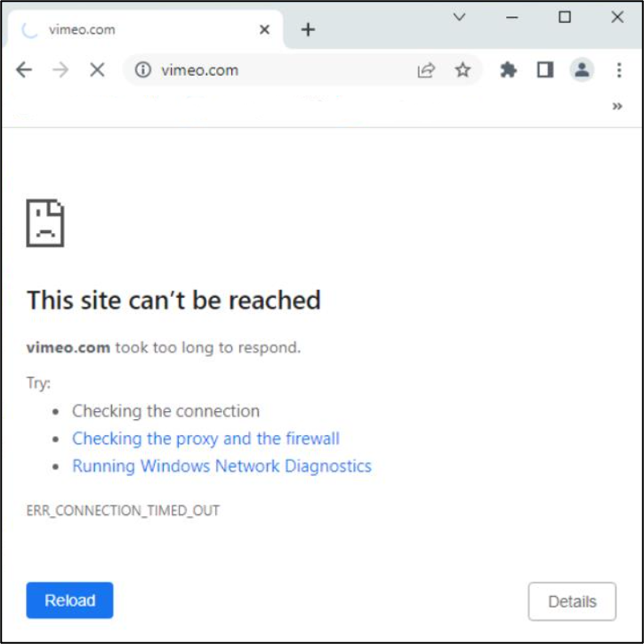Open Chrome three-dot menu
The width and height of the screenshot is (644, 644).
point(619,70)
